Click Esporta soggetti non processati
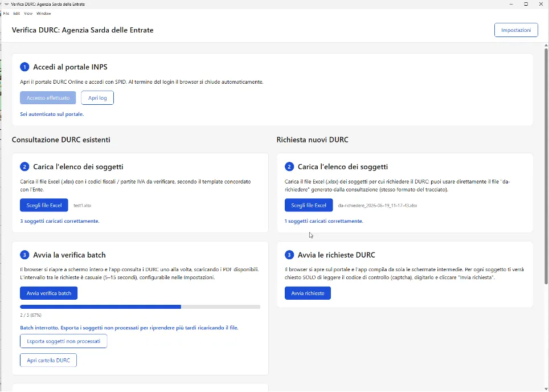The height and width of the screenshot is (392, 549). pos(64,341)
